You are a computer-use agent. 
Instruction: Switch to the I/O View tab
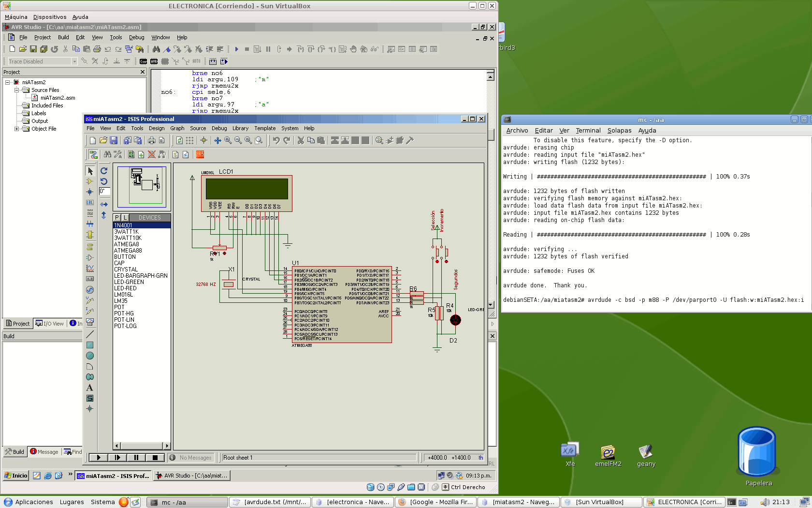pos(50,323)
